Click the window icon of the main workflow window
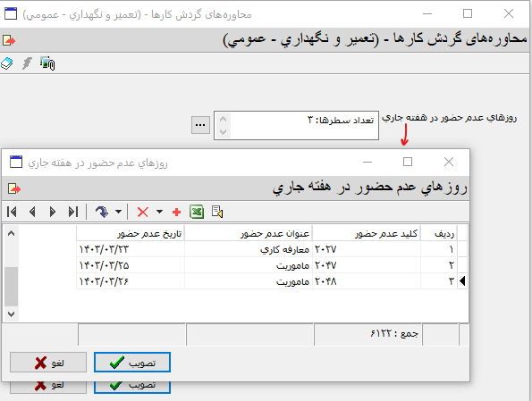The height and width of the screenshot is (401, 532). tap(11, 13)
